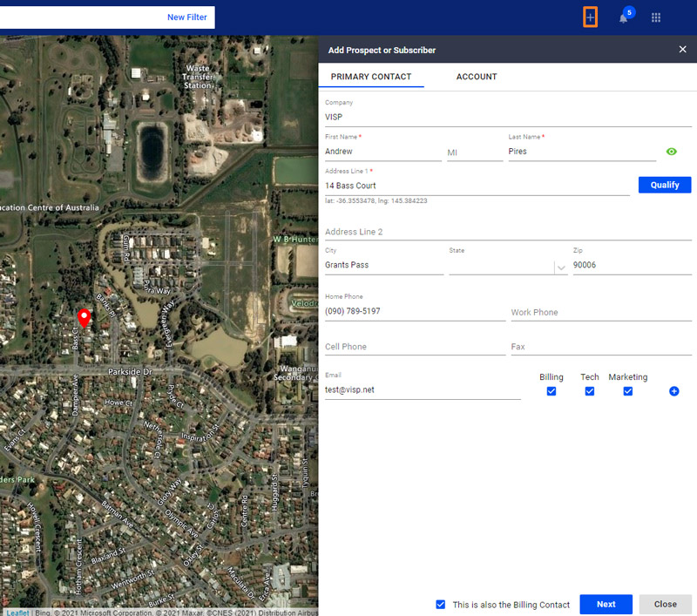Click the Last Name field with Pires
697x616 pixels.
[x=582, y=152]
